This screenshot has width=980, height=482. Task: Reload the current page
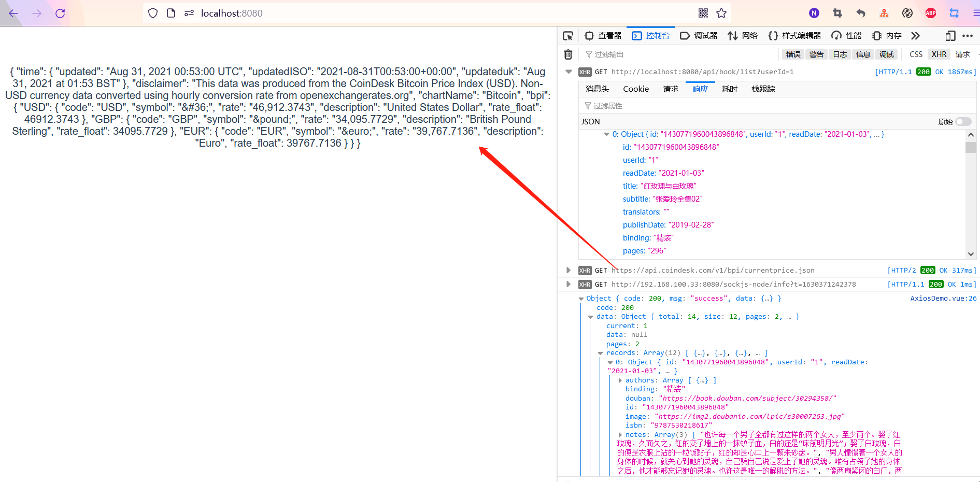(60, 13)
